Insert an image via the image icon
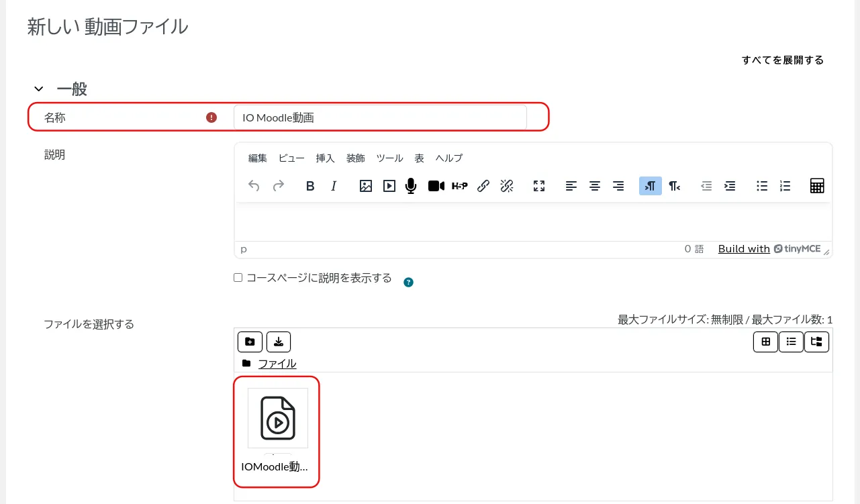This screenshot has height=504, width=860. click(365, 187)
